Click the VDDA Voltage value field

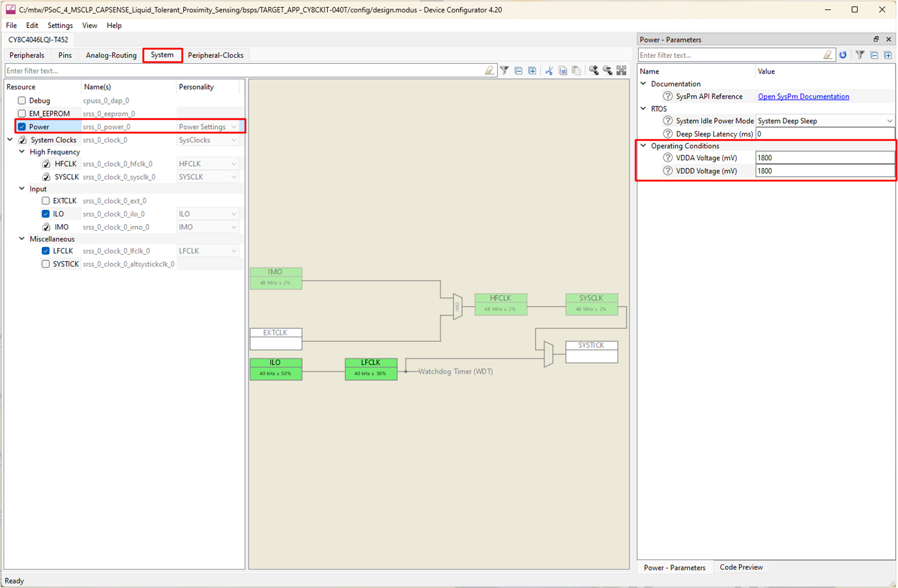click(825, 158)
